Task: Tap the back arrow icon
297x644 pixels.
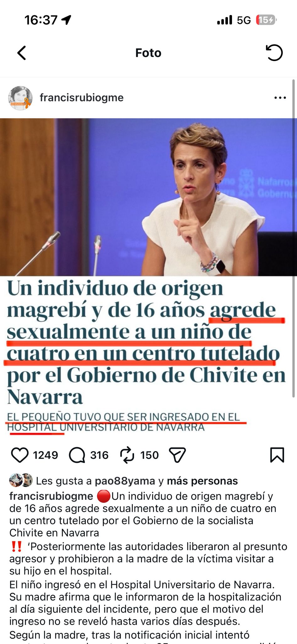Action: point(22,53)
